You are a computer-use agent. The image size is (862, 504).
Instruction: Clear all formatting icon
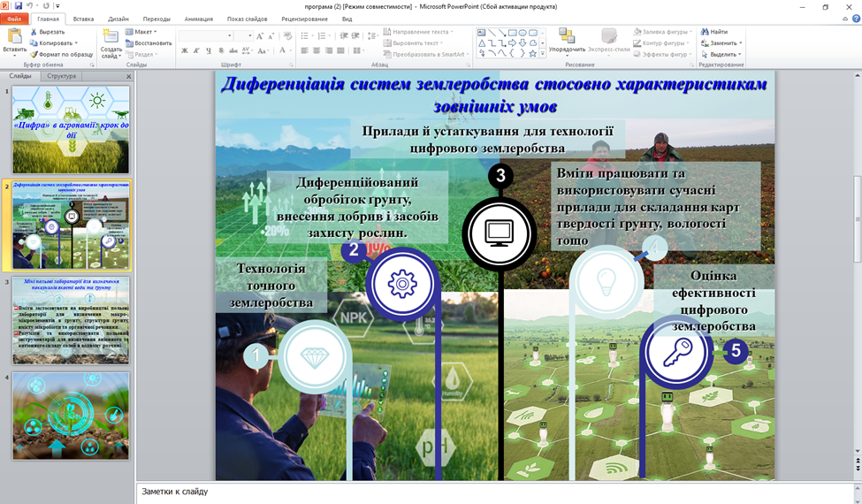click(x=287, y=35)
